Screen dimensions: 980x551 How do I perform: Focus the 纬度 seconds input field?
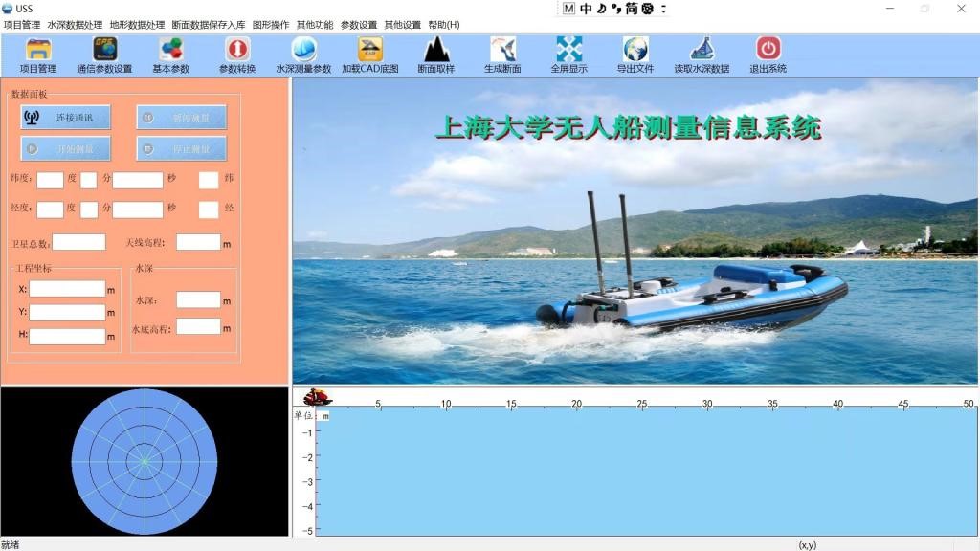pyautogui.click(x=138, y=180)
